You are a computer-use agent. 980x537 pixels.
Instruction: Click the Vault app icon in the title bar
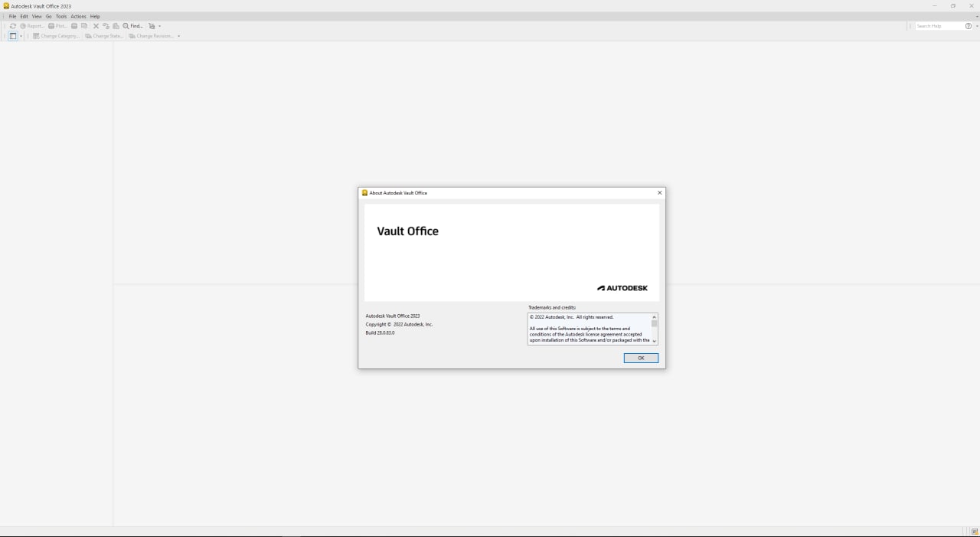click(6, 5)
